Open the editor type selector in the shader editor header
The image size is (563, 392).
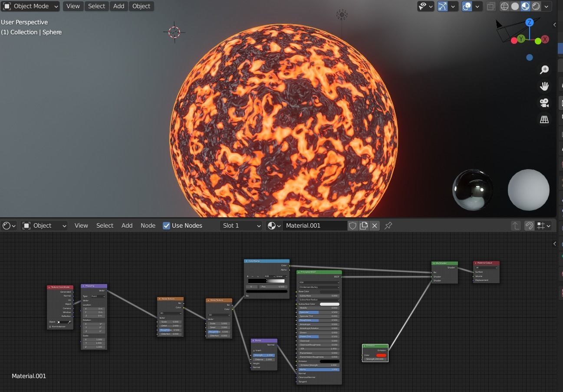coord(7,225)
